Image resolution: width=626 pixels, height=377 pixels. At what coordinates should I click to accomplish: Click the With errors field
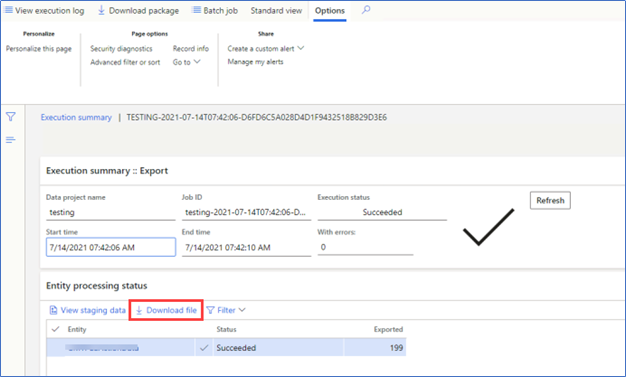point(365,247)
